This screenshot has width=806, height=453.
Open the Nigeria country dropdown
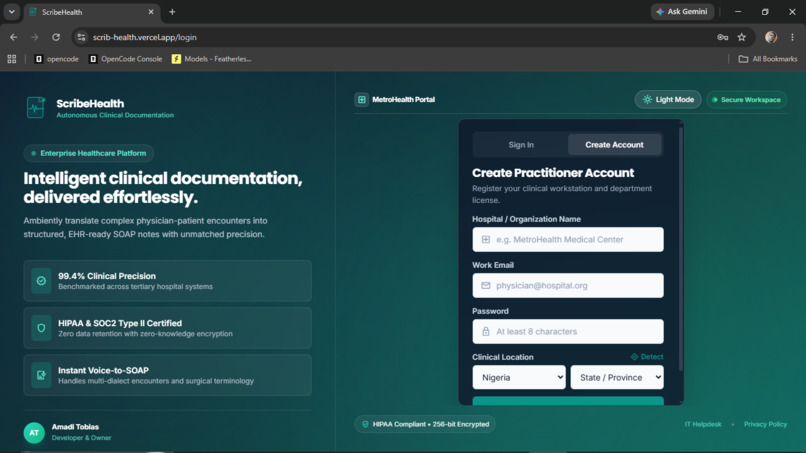[x=519, y=377]
